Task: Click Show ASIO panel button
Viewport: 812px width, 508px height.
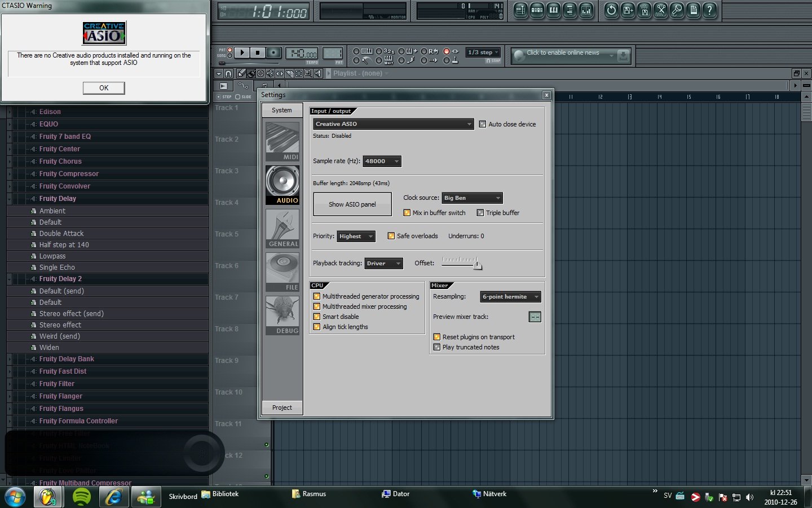Action: coord(352,204)
